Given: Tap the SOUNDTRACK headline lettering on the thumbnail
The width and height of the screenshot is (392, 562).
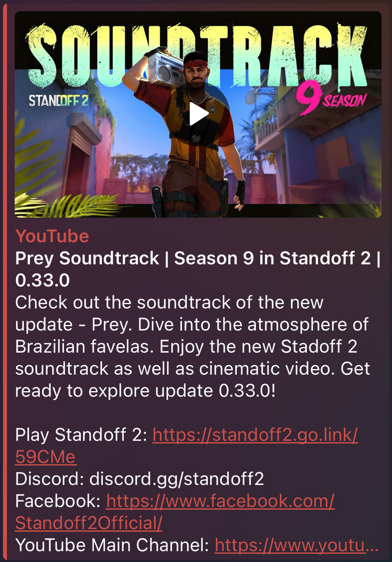Looking at the screenshot, I should click(x=199, y=47).
